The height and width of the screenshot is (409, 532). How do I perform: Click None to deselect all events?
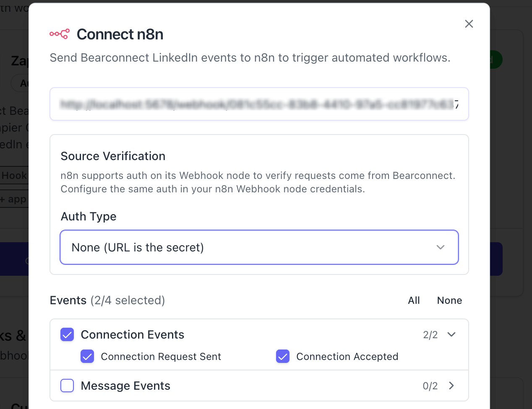click(x=449, y=300)
